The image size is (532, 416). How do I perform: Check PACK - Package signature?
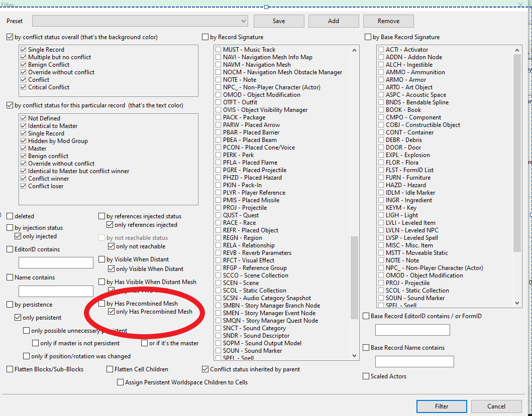tap(219, 117)
